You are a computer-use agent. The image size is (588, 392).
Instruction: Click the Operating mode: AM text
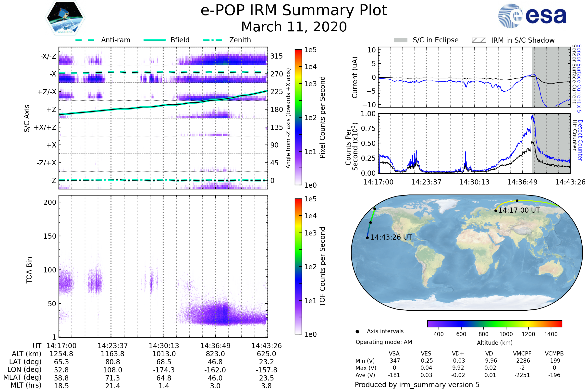tap(384, 342)
